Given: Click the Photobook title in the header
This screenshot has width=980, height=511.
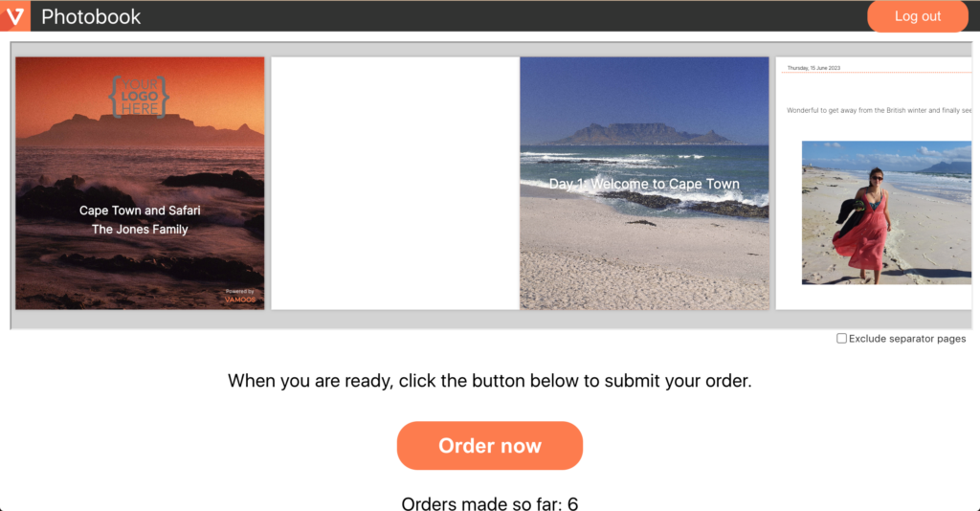Looking at the screenshot, I should click(x=91, y=17).
